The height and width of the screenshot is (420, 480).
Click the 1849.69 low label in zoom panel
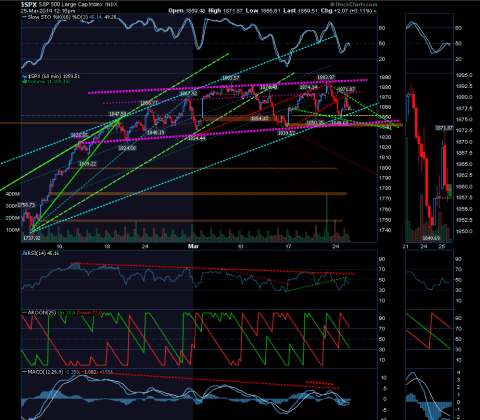click(x=431, y=238)
